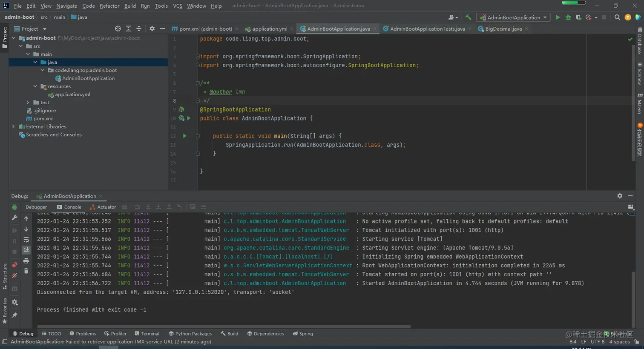Click the Build project hammer icon
This screenshot has width=644, height=349.
tap(468, 17)
